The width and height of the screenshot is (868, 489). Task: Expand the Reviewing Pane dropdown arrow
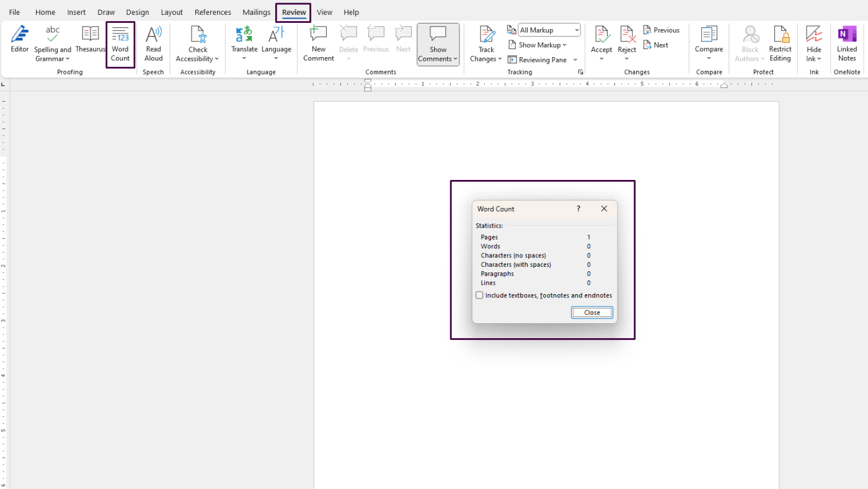point(575,60)
